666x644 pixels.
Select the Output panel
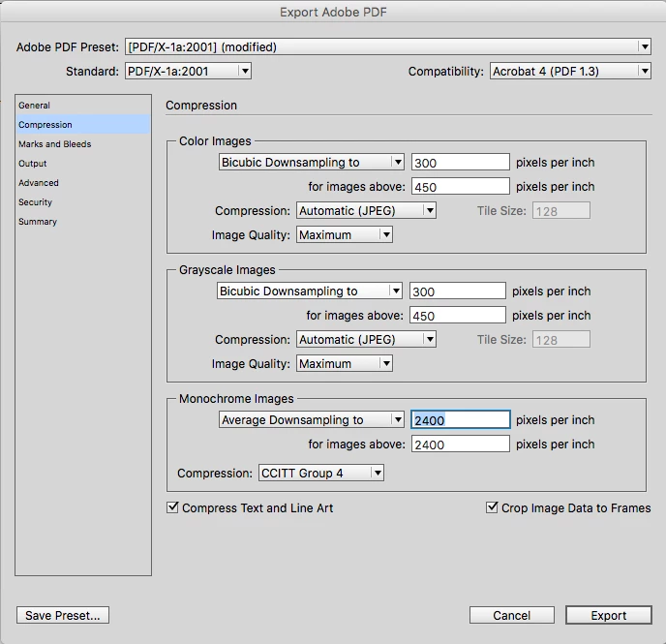(x=83, y=164)
